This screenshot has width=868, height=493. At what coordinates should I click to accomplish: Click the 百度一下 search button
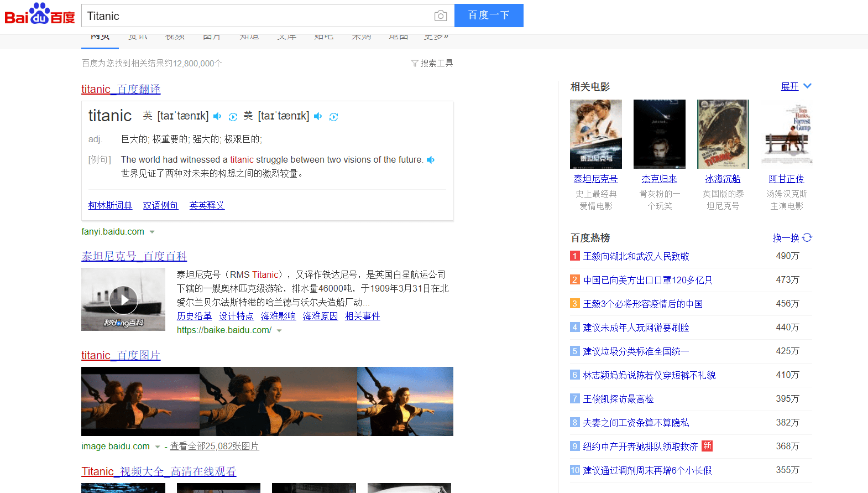pos(489,15)
